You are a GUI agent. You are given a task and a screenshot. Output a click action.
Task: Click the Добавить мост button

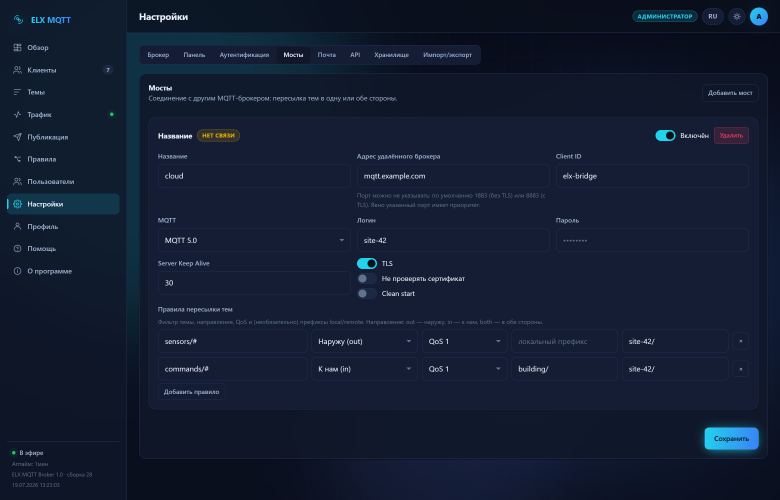coord(730,93)
